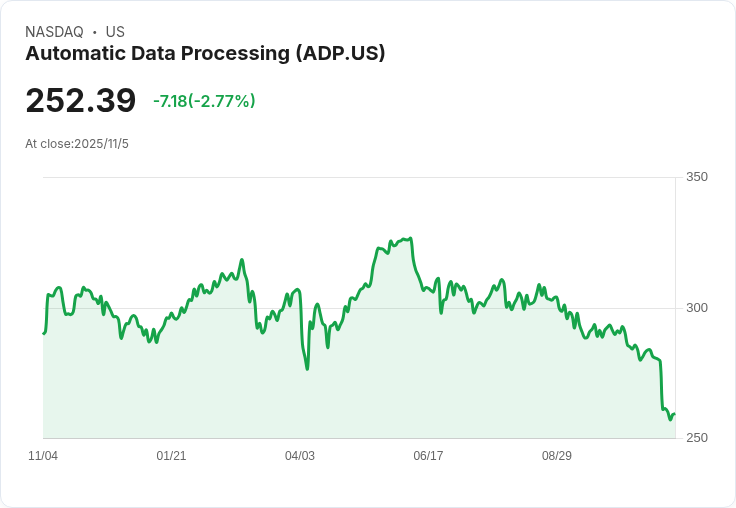The image size is (736, 508).
Task: Click the 06/17 date axis label
Action: [x=428, y=456]
